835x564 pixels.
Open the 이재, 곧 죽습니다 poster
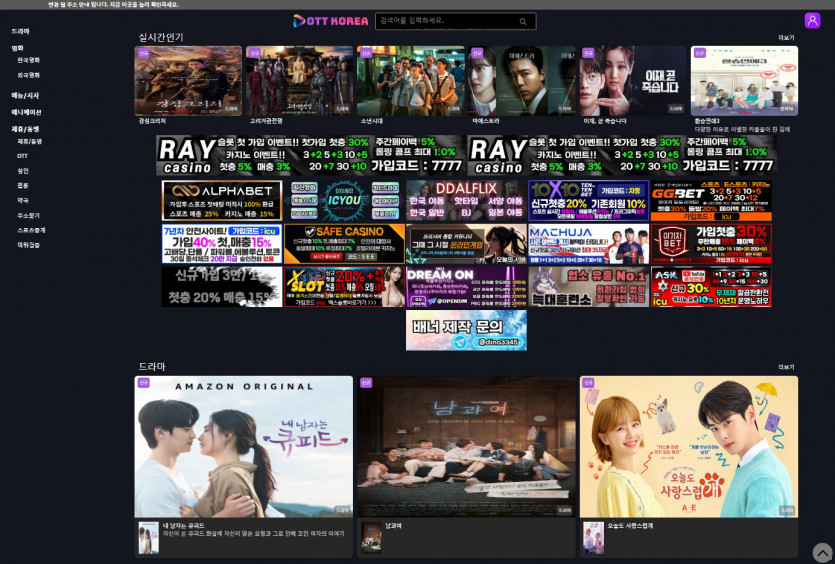[633, 81]
